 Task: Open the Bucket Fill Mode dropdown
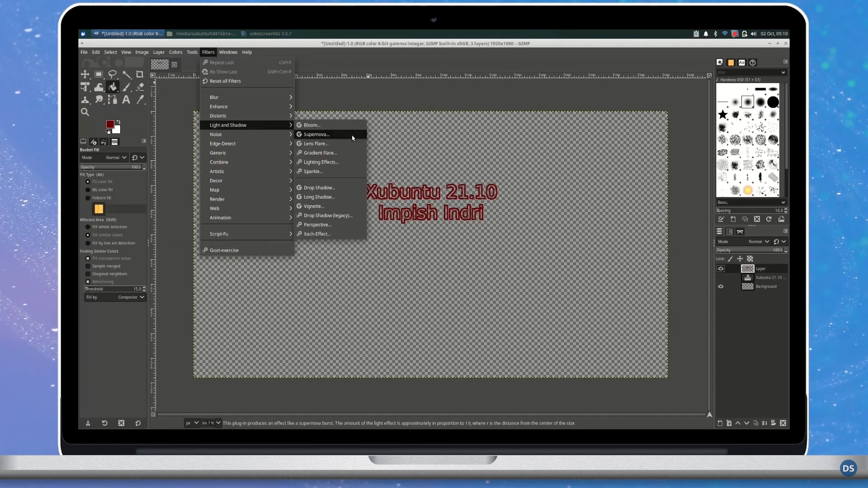tap(104, 158)
